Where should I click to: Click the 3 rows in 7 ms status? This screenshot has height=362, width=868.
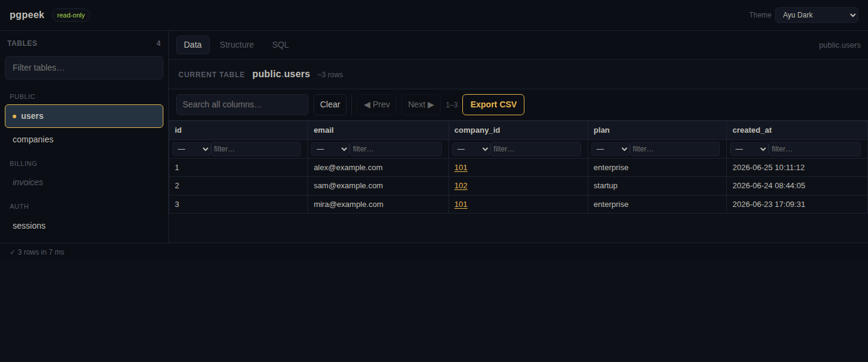tap(37, 252)
